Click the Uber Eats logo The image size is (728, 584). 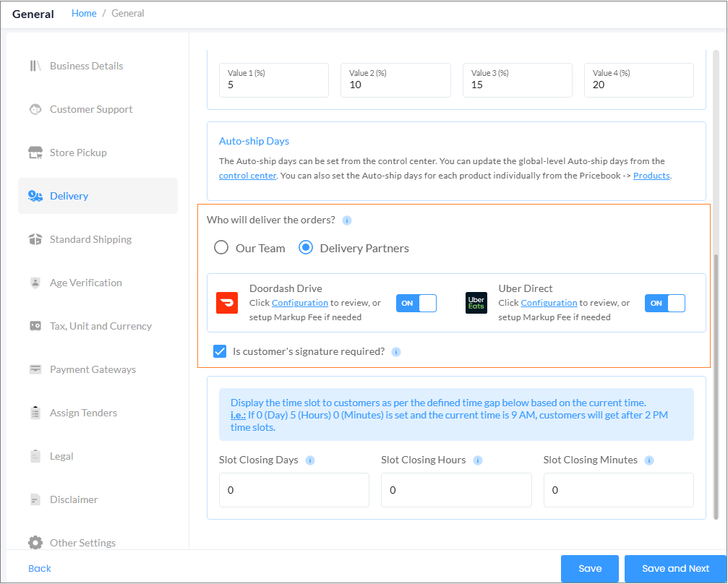coord(476,303)
